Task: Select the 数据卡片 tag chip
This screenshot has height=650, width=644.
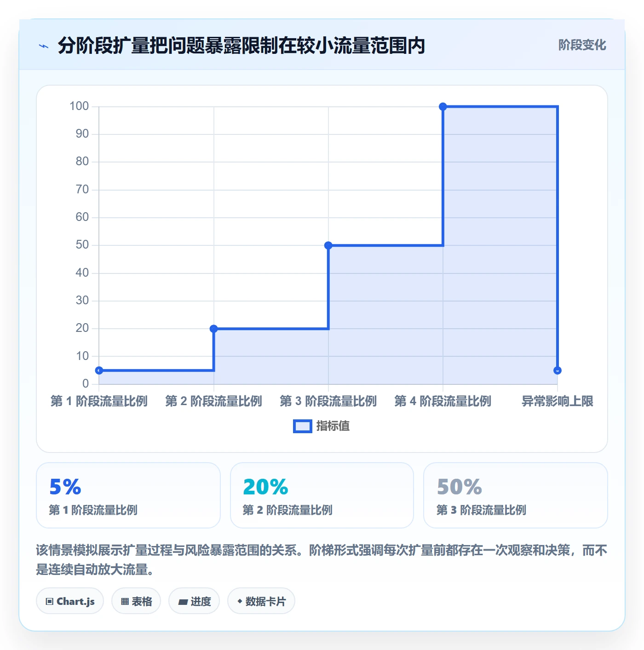Action: pos(261,601)
